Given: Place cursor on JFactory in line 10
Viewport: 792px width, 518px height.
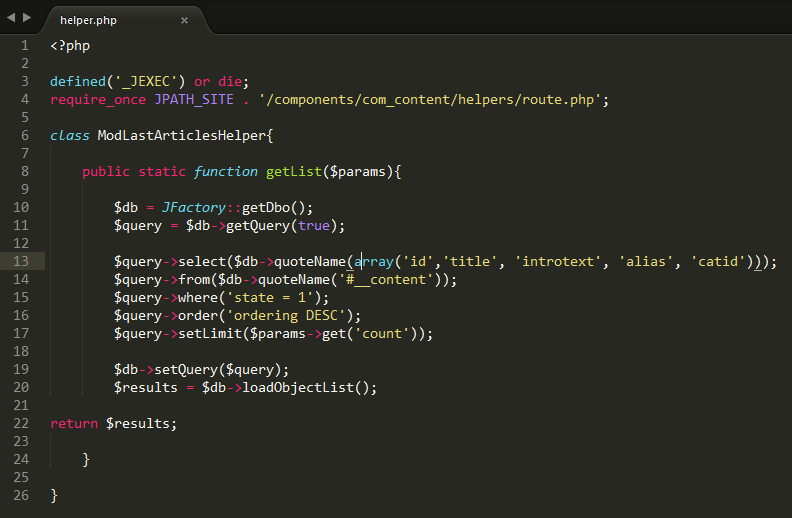Looking at the screenshot, I should [193, 207].
